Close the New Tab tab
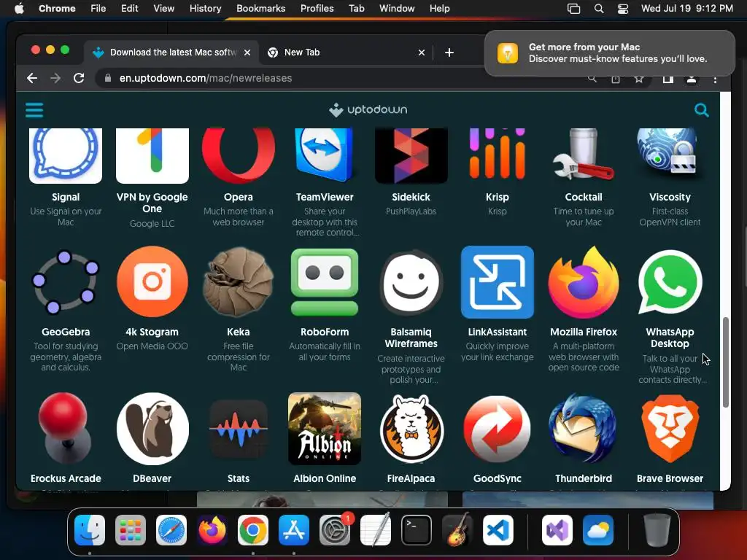Viewport: 747px width, 560px height. [x=422, y=52]
